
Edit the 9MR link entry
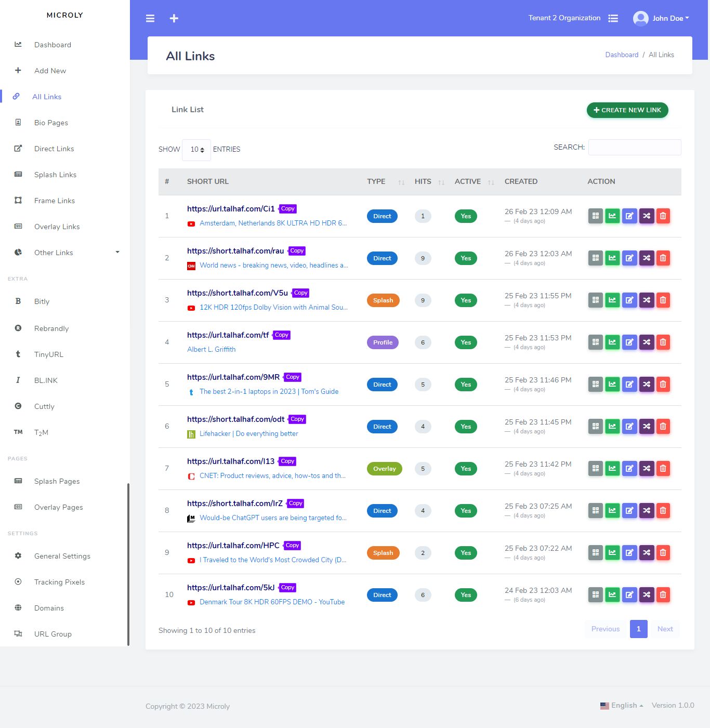pyautogui.click(x=629, y=385)
